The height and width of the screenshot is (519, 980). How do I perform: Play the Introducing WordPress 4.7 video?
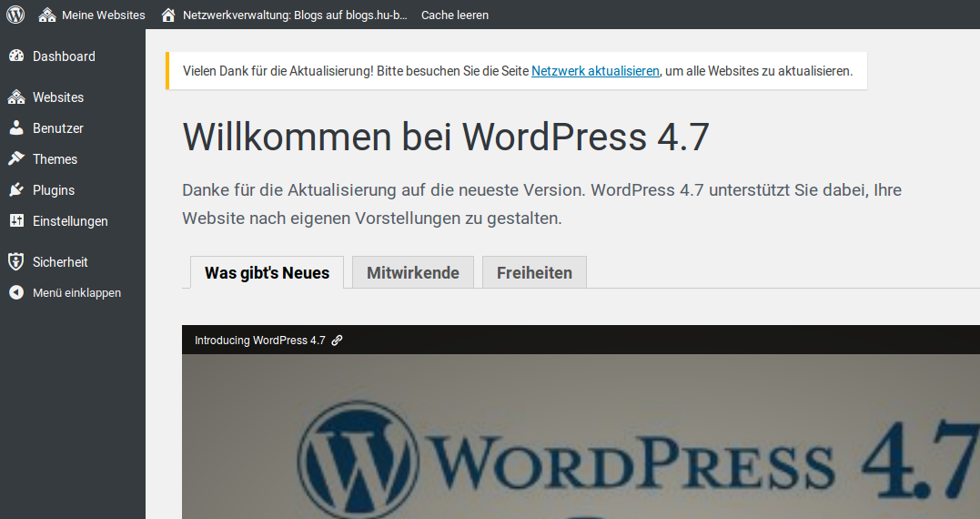(581, 437)
